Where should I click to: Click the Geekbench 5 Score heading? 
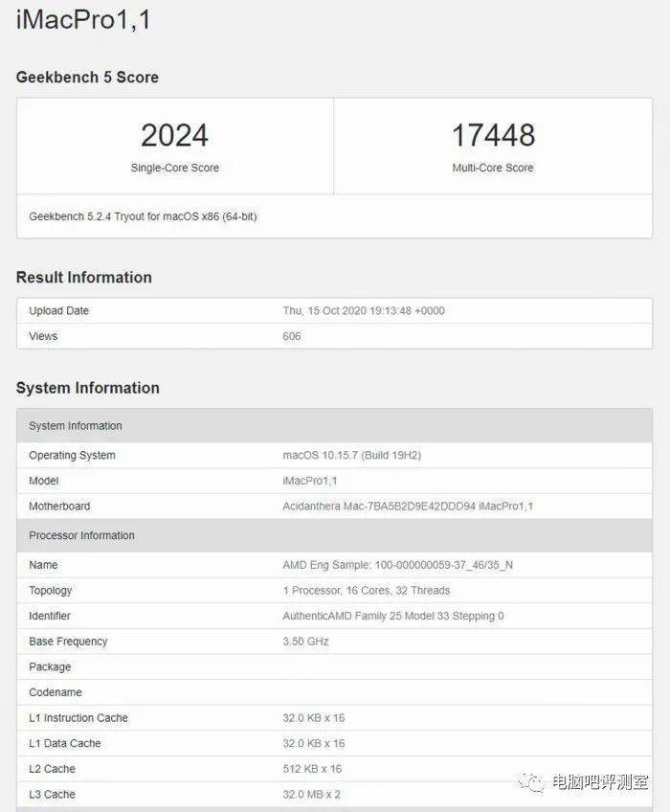87,78
